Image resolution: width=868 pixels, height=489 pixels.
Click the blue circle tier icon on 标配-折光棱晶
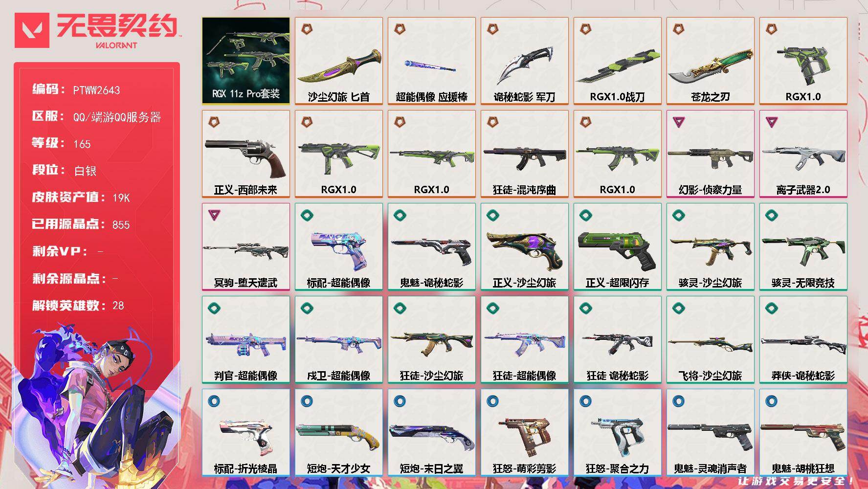(x=214, y=401)
